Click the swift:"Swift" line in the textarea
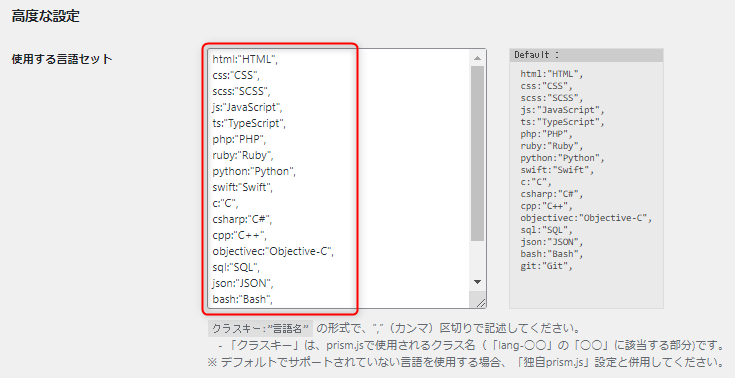 (x=242, y=187)
